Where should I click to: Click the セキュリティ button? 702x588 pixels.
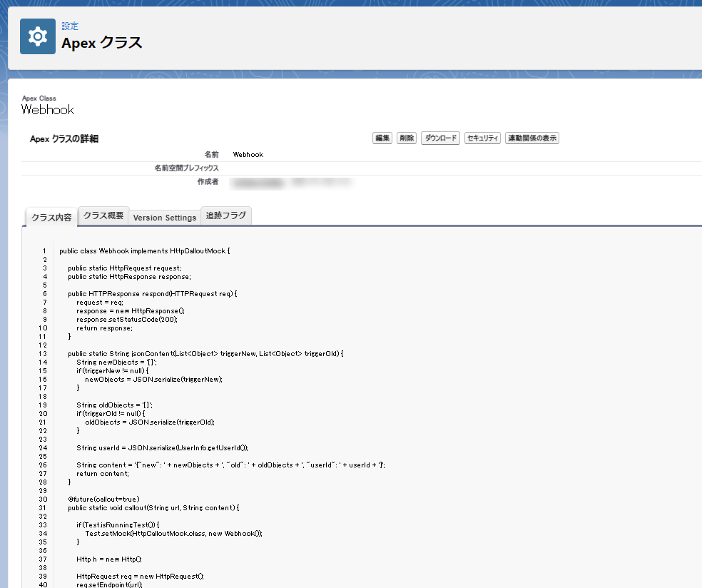click(482, 138)
